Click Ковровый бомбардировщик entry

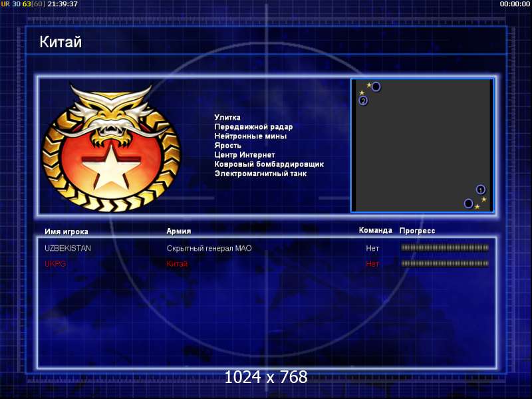(x=269, y=164)
